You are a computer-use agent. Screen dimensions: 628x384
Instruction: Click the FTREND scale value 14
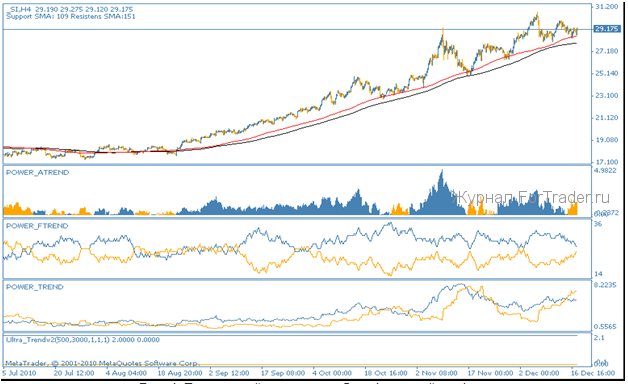point(598,274)
